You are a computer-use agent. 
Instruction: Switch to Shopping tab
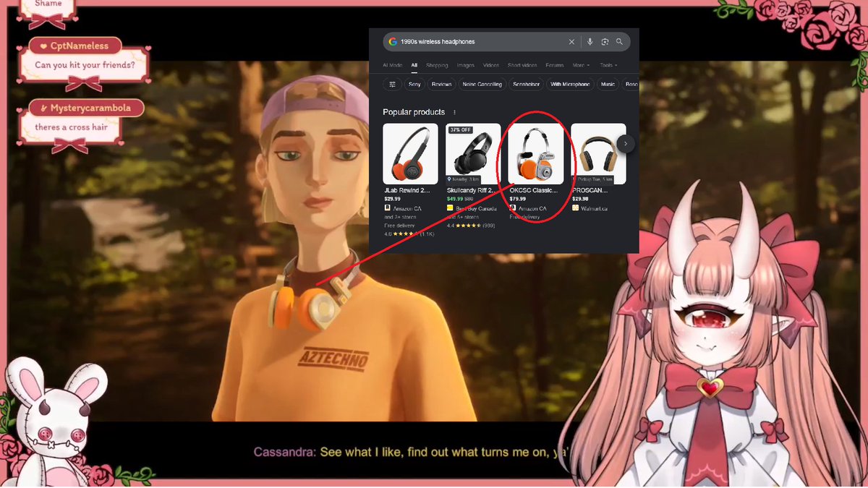437,65
